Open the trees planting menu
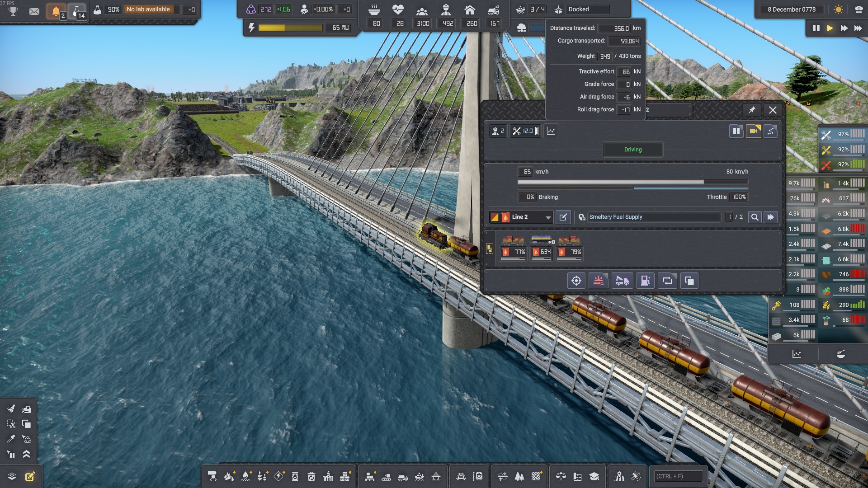Viewport: 868px width, 488px height. (519, 476)
